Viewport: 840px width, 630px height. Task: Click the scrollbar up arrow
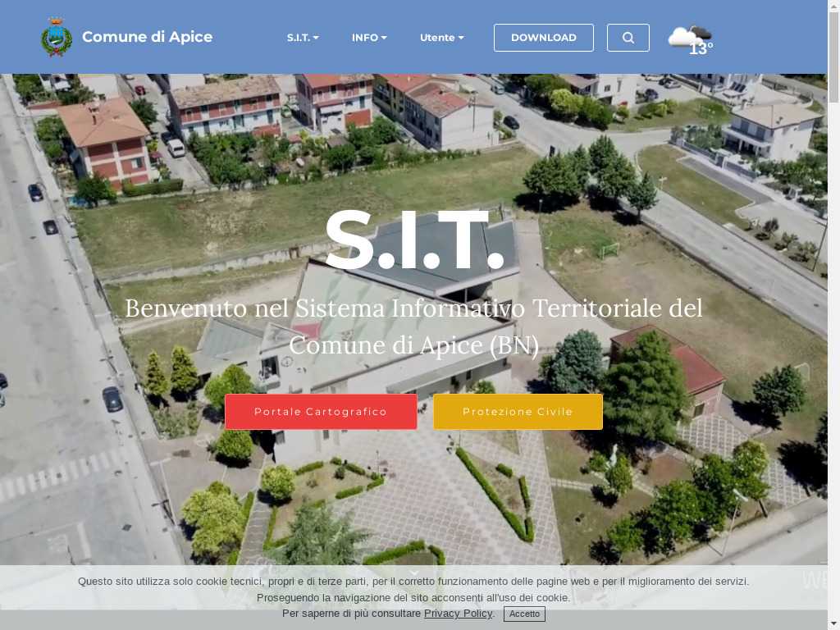click(x=833, y=6)
